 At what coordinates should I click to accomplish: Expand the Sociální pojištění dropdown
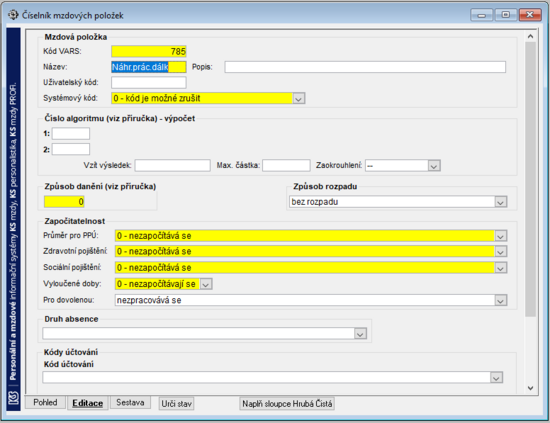(501, 268)
